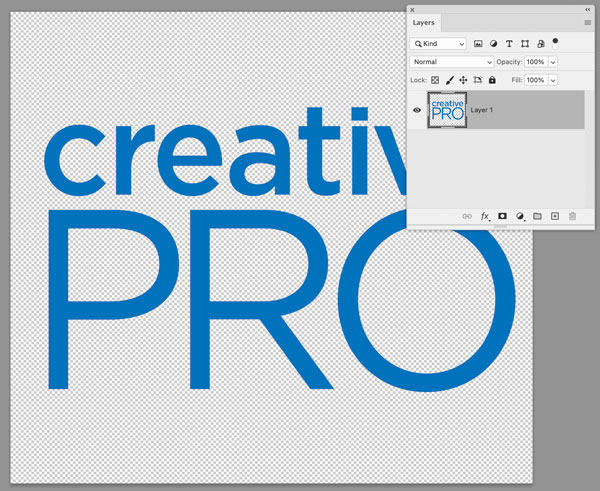Create a new layer plus icon
The height and width of the screenshot is (491, 600).
555,216
